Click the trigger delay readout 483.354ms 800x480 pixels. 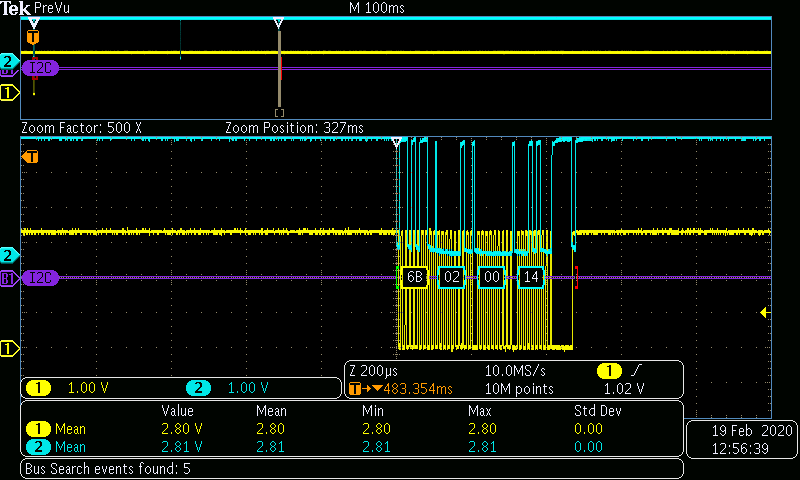(418, 389)
